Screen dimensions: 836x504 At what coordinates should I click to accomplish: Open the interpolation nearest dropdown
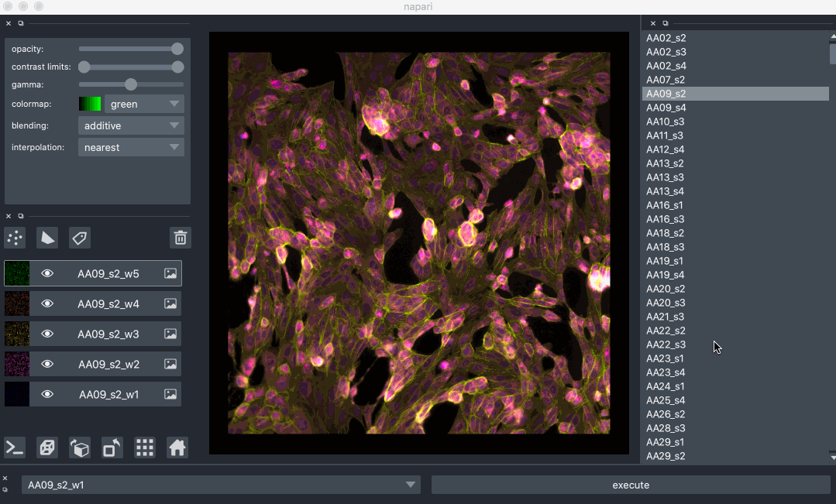131,147
